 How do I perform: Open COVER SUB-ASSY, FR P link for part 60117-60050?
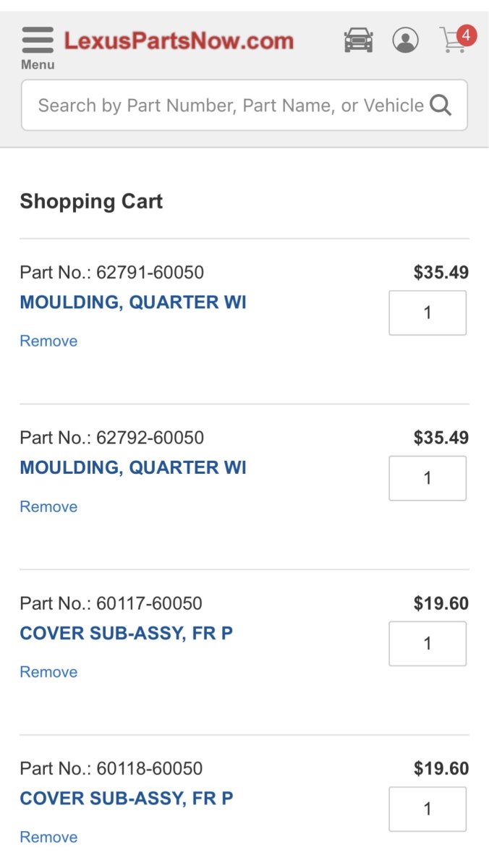(126, 634)
